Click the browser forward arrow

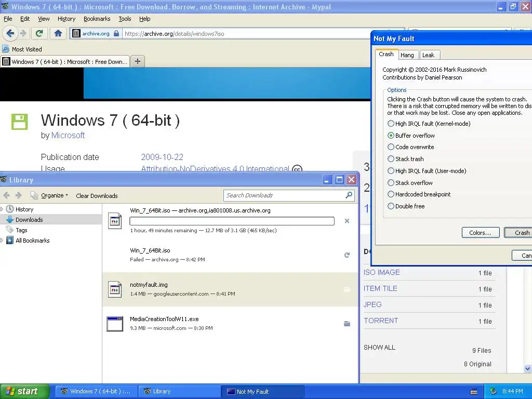tap(23, 33)
